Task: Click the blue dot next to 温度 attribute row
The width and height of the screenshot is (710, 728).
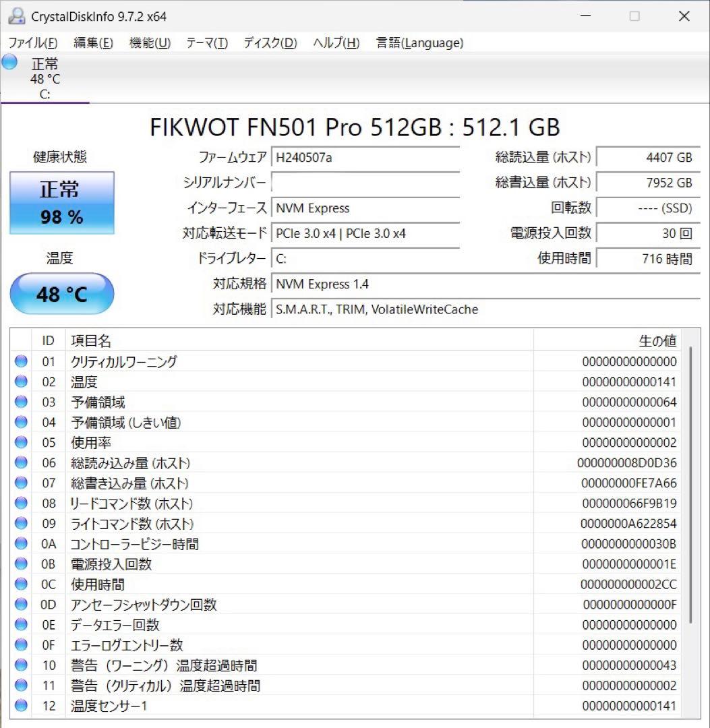Action: pos(20,382)
